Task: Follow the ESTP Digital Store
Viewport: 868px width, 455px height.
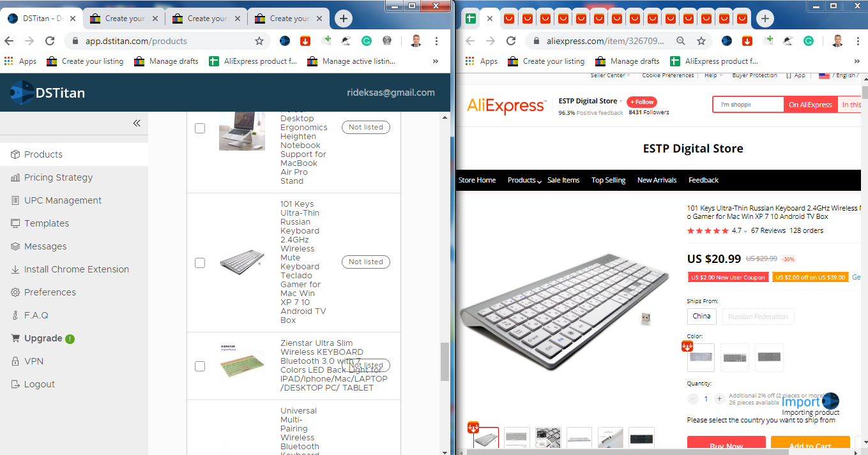Action: 641,101
